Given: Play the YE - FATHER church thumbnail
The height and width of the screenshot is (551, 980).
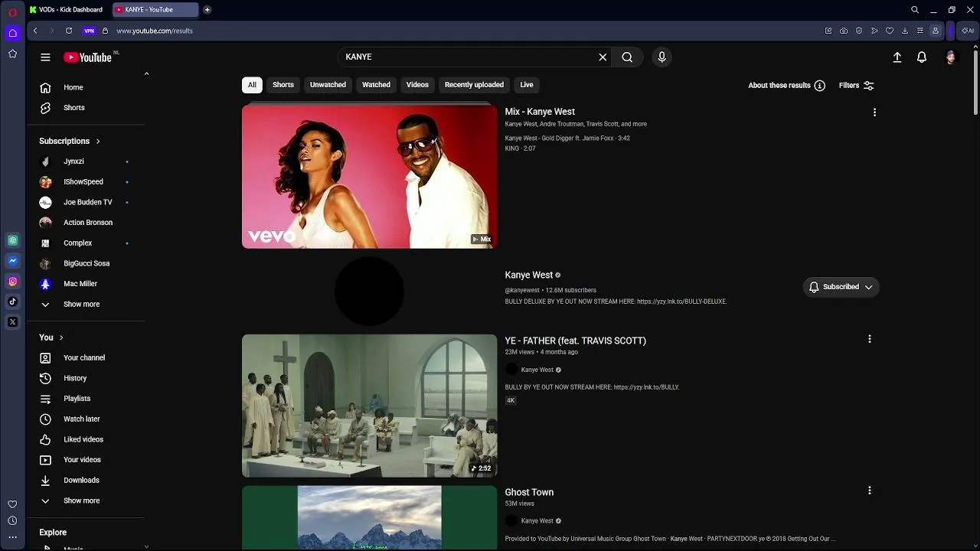Looking at the screenshot, I should click(369, 406).
